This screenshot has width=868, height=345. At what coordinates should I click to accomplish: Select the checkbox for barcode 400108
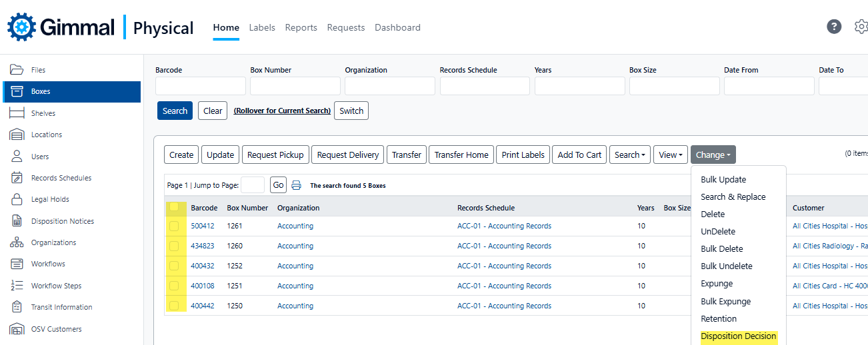point(174,286)
